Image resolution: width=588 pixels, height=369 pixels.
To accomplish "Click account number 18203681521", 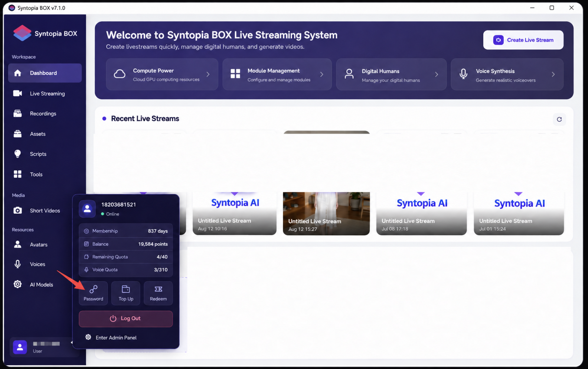I will pyautogui.click(x=118, y=204).
